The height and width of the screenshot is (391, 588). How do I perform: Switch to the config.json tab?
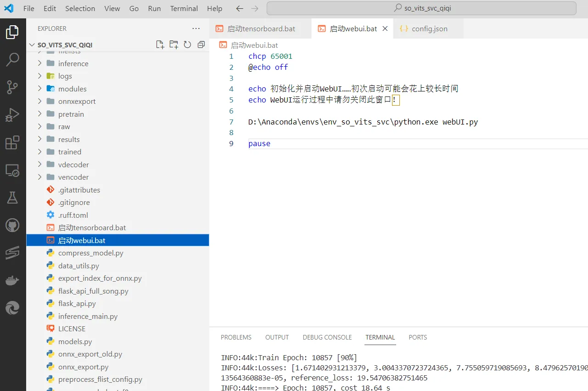(x=429, y=28)
